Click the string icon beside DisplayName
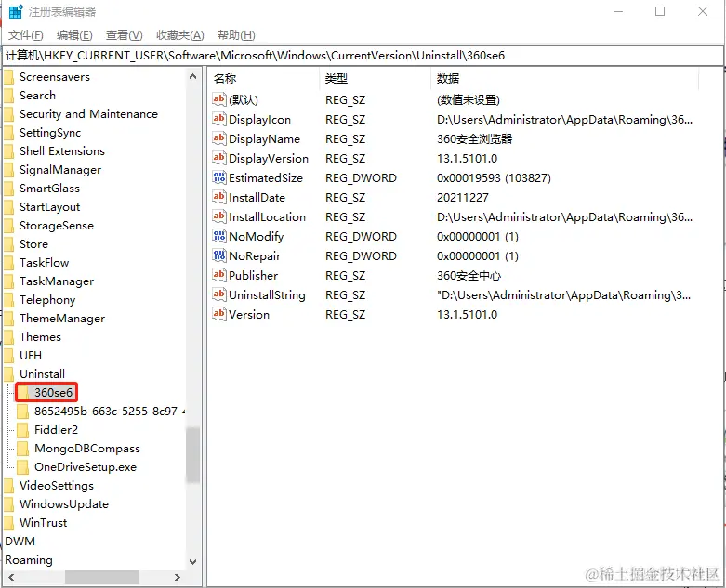726x588 pixels. 218,138
